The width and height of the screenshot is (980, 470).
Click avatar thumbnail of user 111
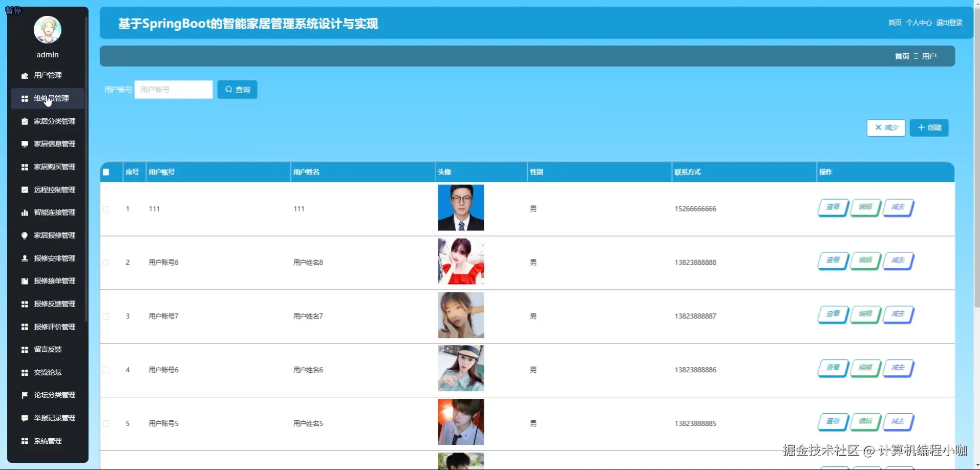click(x=461, y=208)
